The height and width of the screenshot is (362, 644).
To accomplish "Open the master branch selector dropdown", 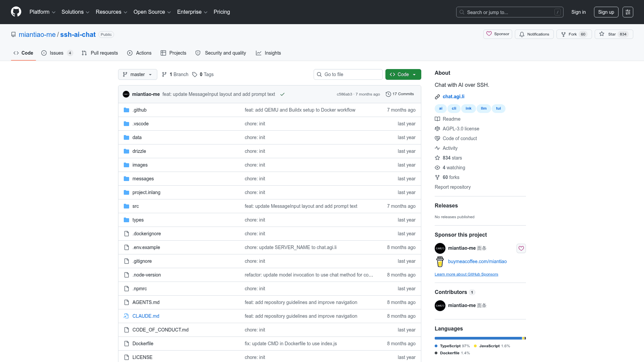I will 138,74.
